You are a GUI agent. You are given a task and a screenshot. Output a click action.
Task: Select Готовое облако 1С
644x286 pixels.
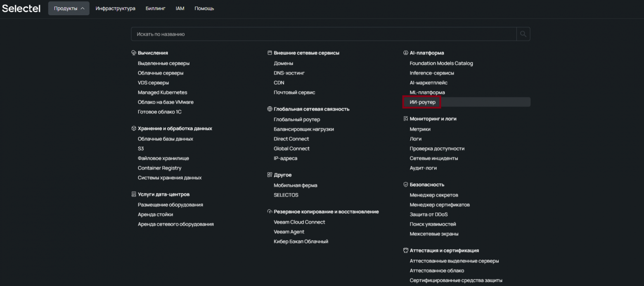160,112
